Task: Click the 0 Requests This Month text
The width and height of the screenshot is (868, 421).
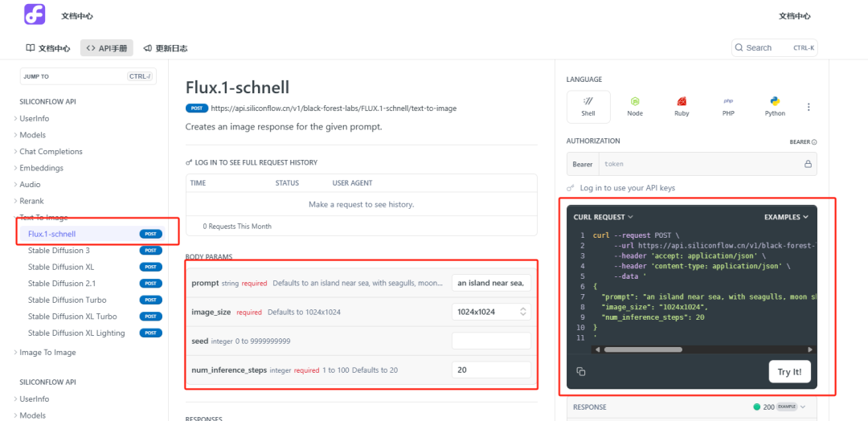Action: coord(237,227)
